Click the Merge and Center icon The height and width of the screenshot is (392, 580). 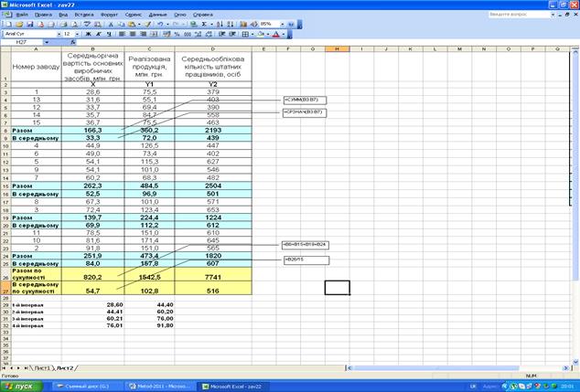(154, 34)
